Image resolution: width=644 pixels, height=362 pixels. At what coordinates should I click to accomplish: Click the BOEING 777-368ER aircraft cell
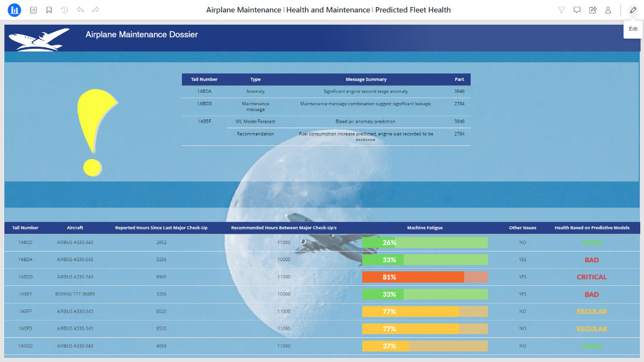tap(75, 294)
